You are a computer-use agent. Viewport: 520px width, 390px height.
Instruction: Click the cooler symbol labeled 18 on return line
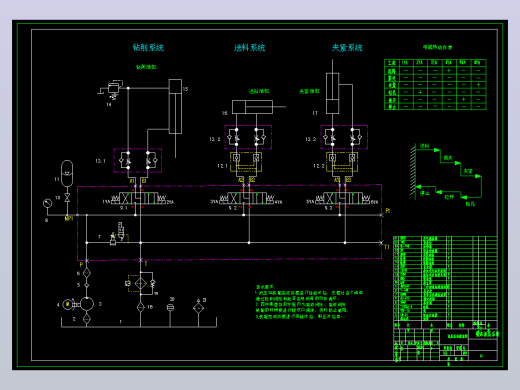click(141, 307)
